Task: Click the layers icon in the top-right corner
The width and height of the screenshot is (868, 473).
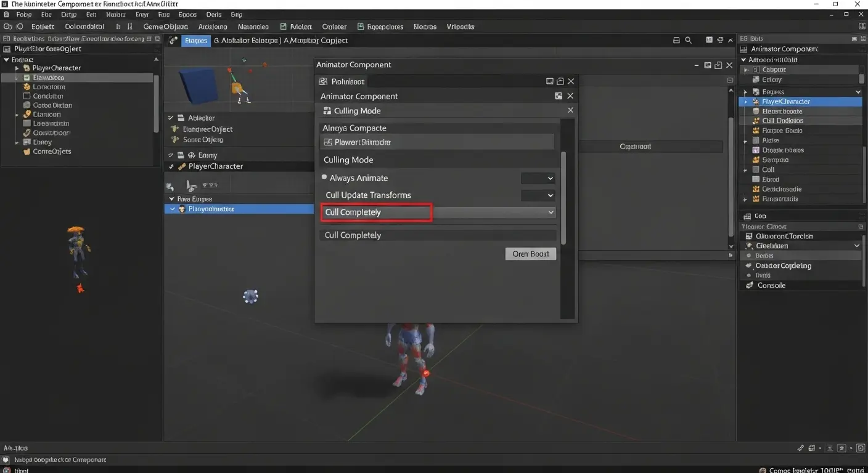Action: [861, 26]
